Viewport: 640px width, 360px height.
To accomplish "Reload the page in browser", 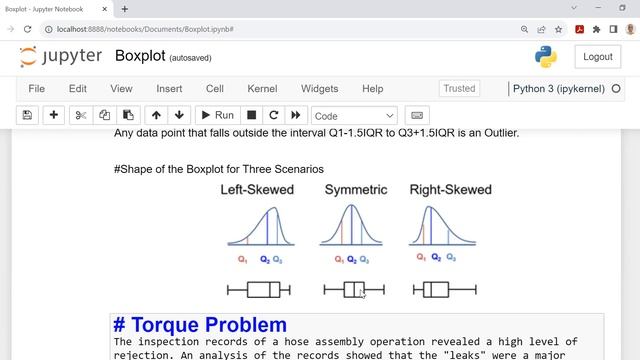I will [27, 29].
